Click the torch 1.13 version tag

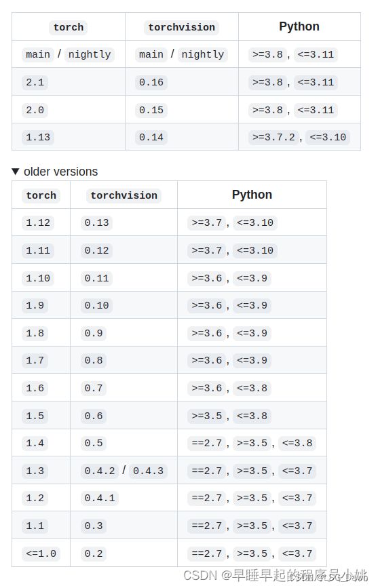pyautogui.click(x=38, y=137)
